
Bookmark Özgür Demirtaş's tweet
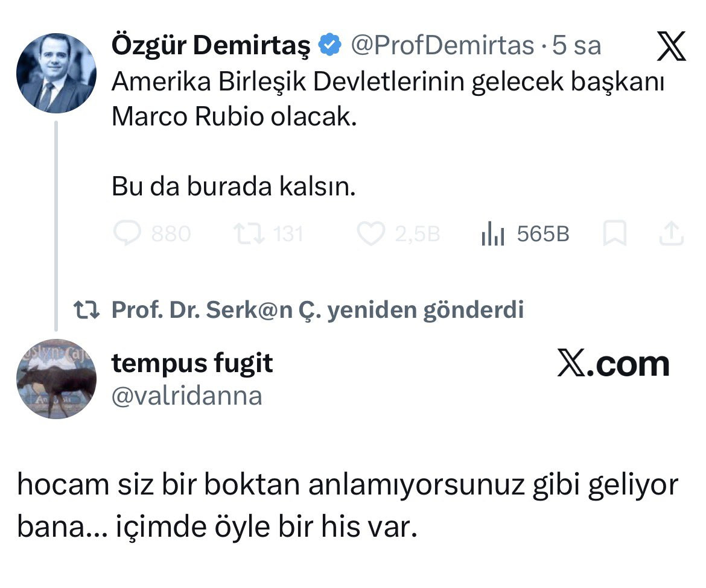[x=615, y=234]
